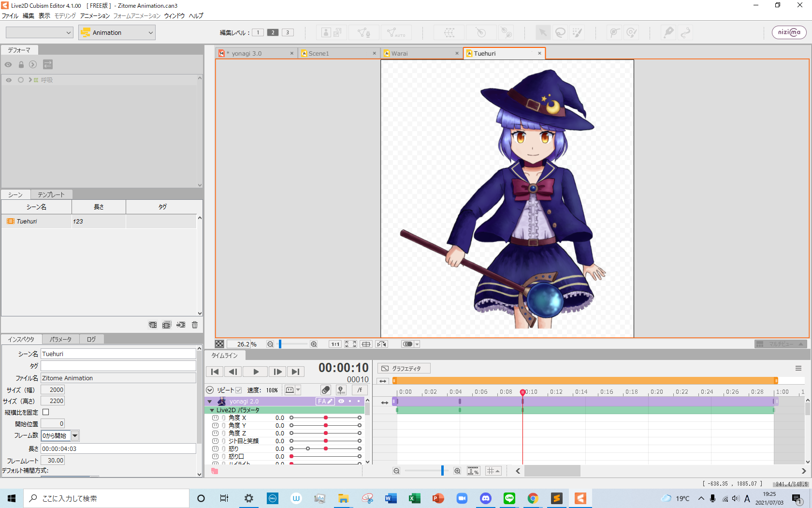This screenshot has width=812, height=508.
Task: Set edit level to 3
Action: coord(288,32)
